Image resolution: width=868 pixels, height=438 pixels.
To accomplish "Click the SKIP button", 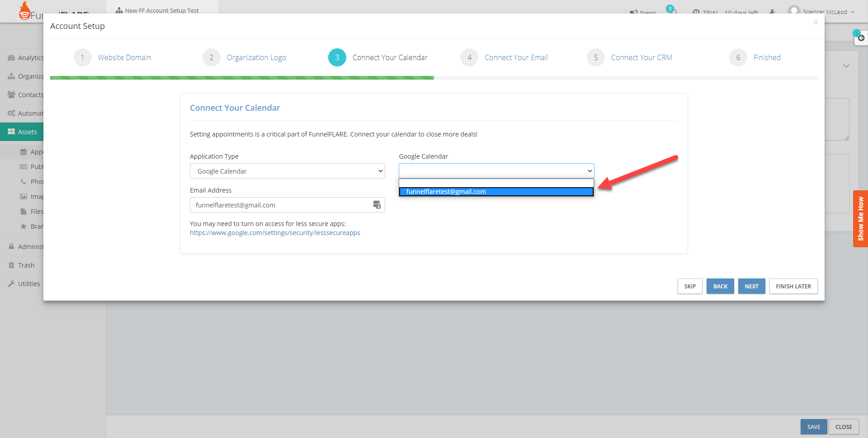I will coord(689,286).
